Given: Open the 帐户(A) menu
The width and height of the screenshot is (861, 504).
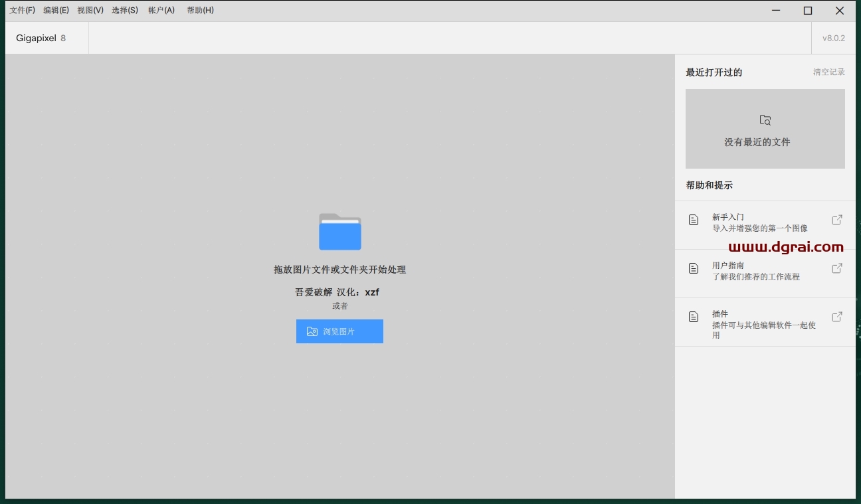Looking at the screenshot, I should [x=161, y=11].
